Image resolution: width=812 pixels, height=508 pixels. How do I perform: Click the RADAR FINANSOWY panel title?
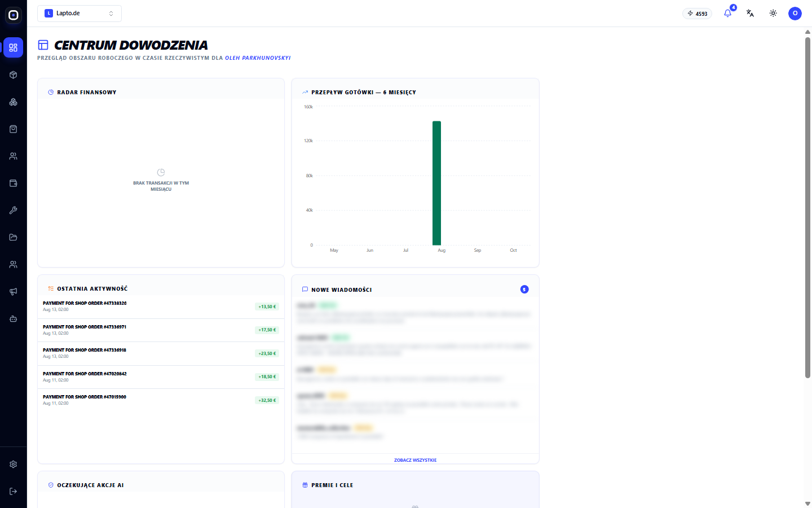(x=87, y=93)
